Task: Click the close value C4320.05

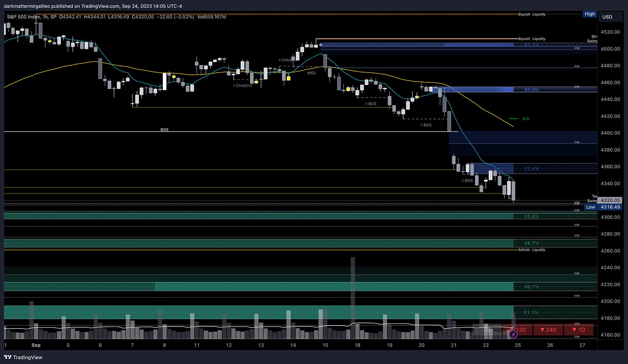Action: (143, 17)
